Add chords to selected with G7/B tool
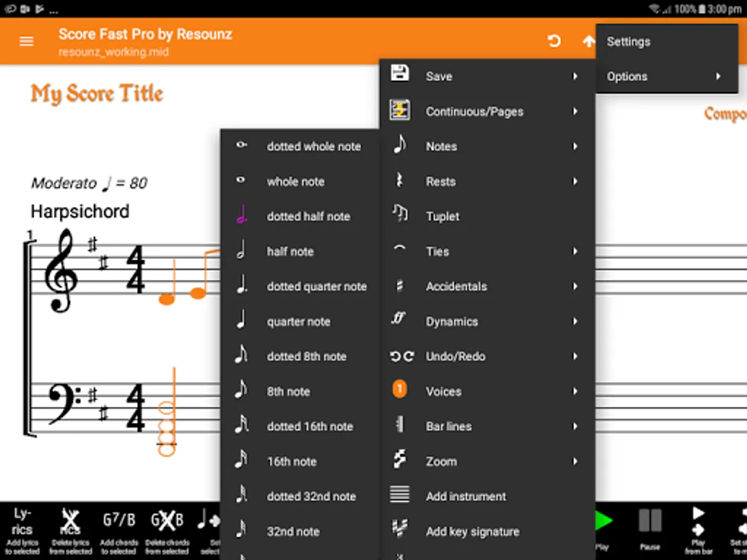Viewport: 747px width, 560px height. [118, 531]
